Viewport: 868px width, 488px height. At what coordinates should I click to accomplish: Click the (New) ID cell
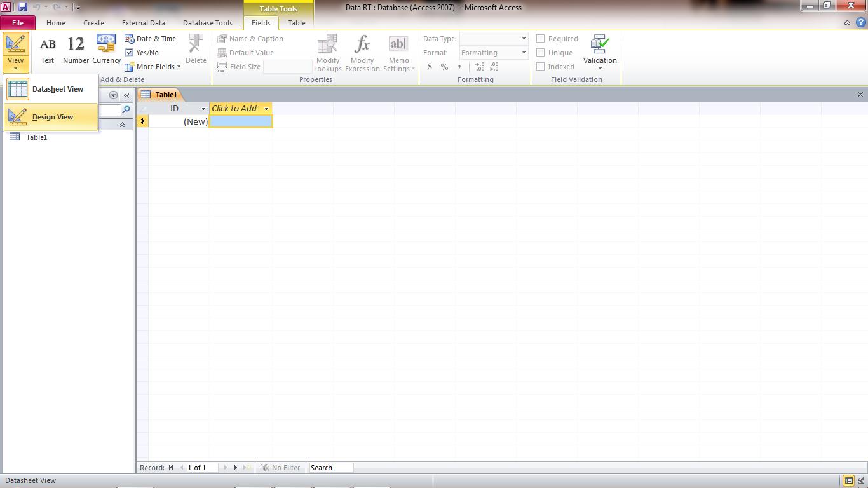(x=179, y=121)
